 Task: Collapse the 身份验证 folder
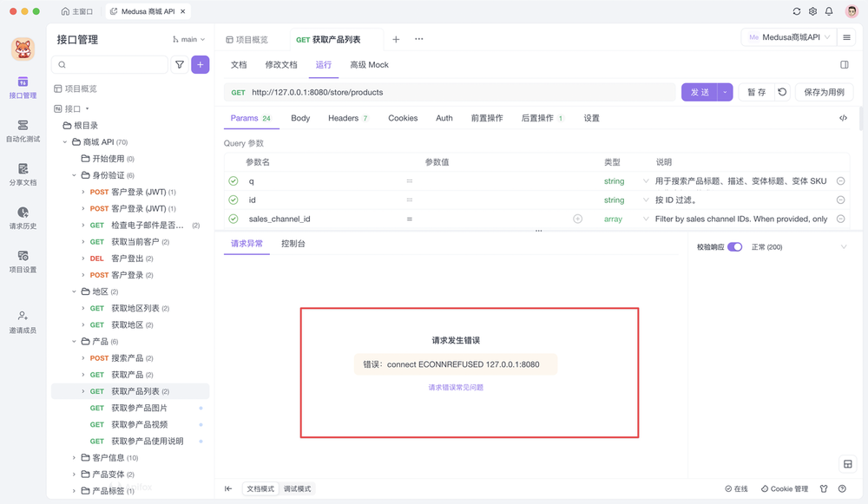74,175
